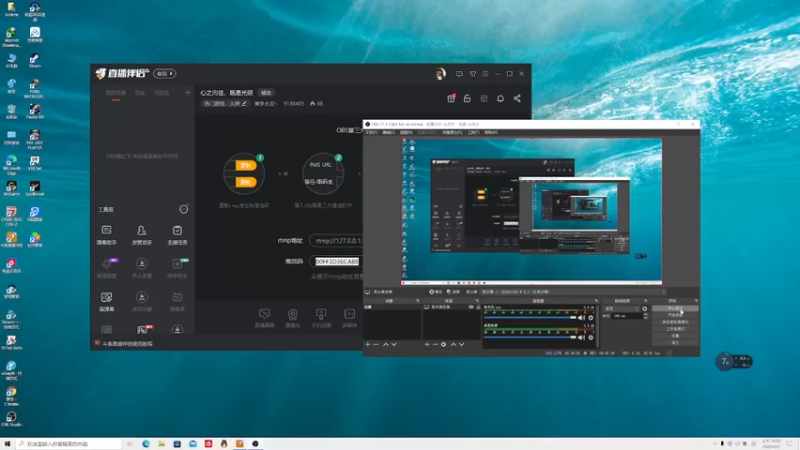Click the unlock padlock icon in streaming companion
This screenshot has height=450, width=800.
tap(467, 98)
